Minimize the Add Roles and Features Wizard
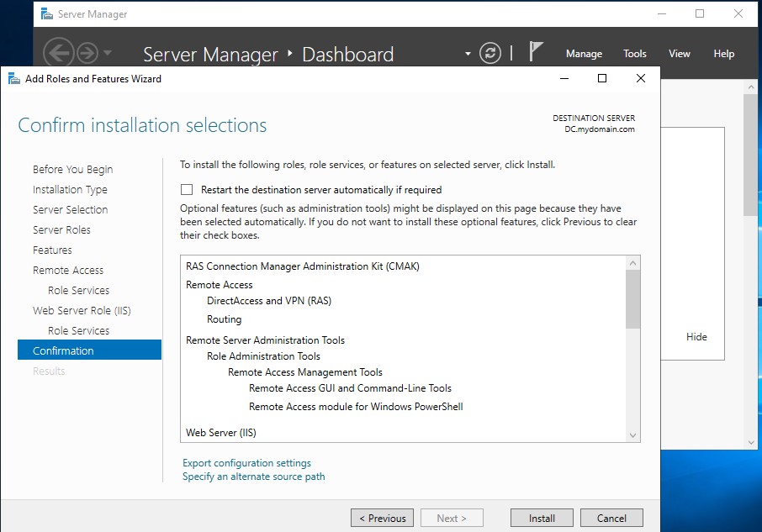The height and width of the screenshot is (532, 762). click(564, 79)
